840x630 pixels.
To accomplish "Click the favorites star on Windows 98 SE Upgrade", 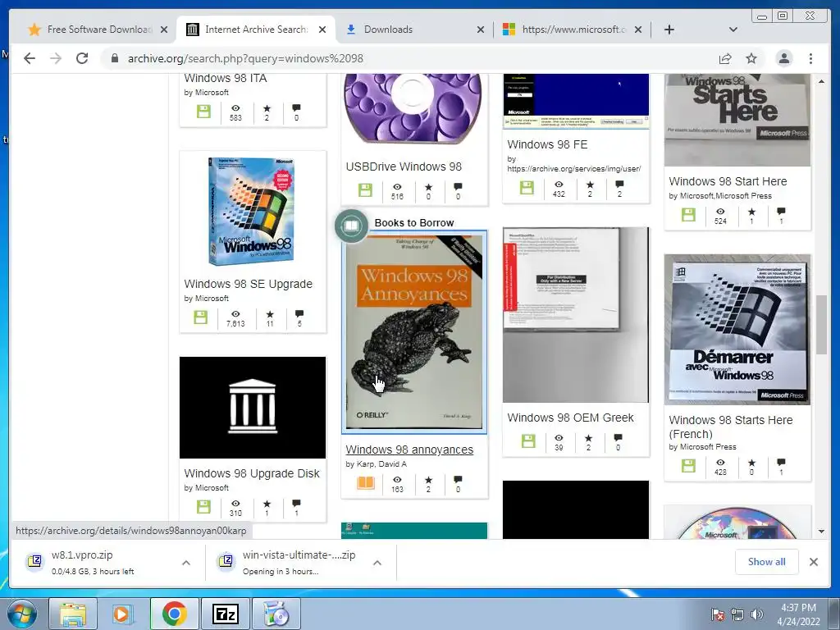I will [x=270, y=314].
